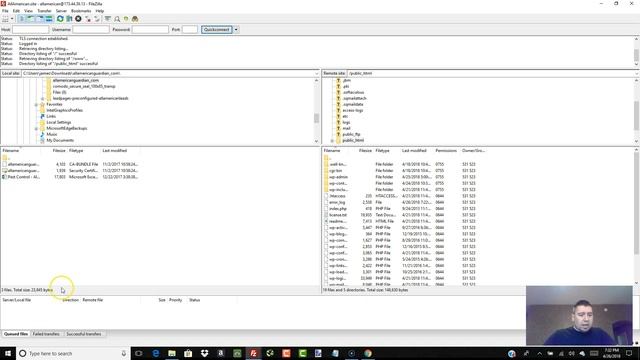The height and width of the screenshot is (360, 640).
Task: Focus the Password input field
Action: [x=150, y=29]
